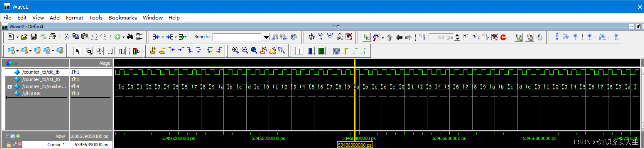Click the Restart simulation icon
This screenshot has width=644, height=149.
422,37
